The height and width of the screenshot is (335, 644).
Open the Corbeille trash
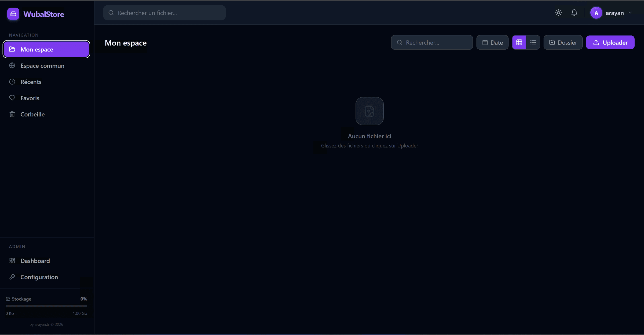coord(46,114)
